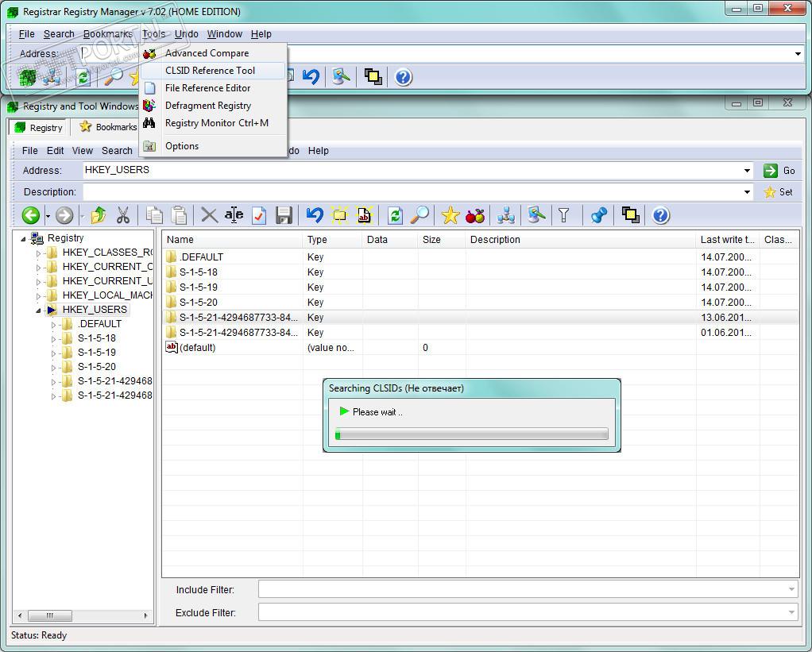The height and width of the screenshot is (652, 812).
Task: Open the Window menu in main menu bar
Action: click(x=225, y=33)
